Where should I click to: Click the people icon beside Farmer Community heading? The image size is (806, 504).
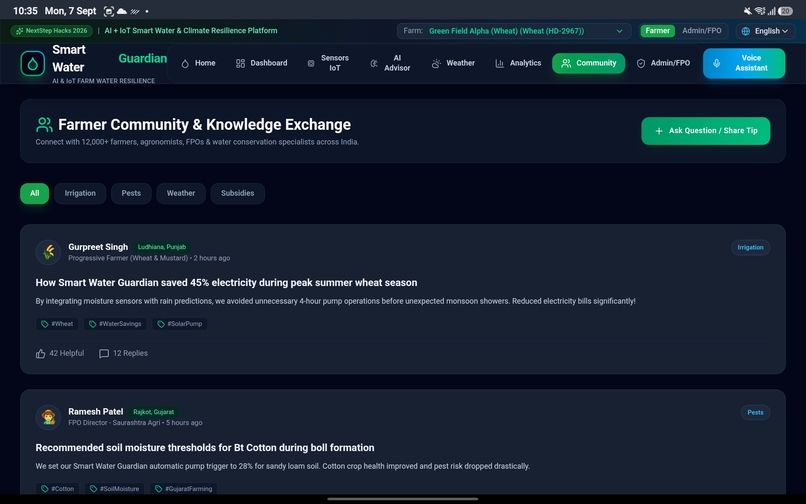pos(44,124)
